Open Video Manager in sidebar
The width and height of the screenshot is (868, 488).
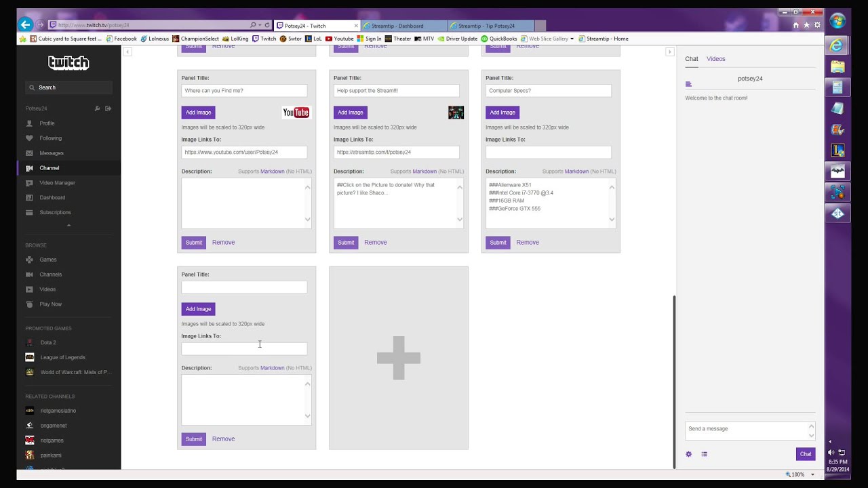click(57, 183)
